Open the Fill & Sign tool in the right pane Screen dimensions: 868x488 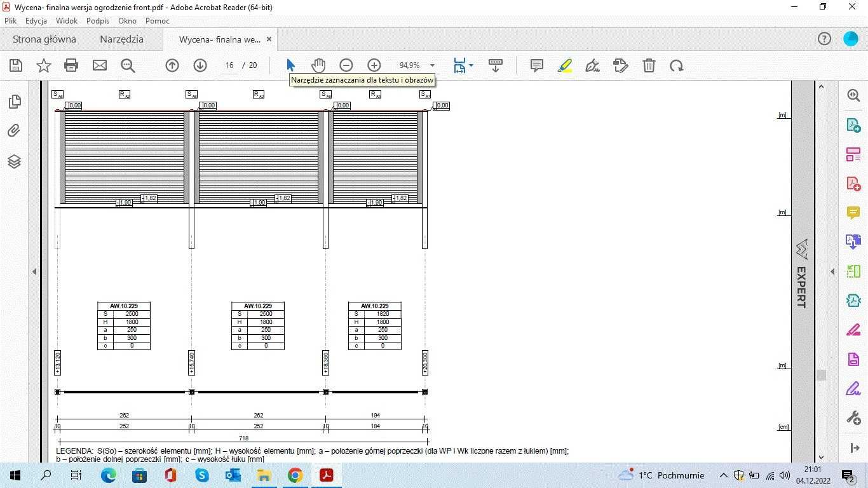(x=853, y=388)
